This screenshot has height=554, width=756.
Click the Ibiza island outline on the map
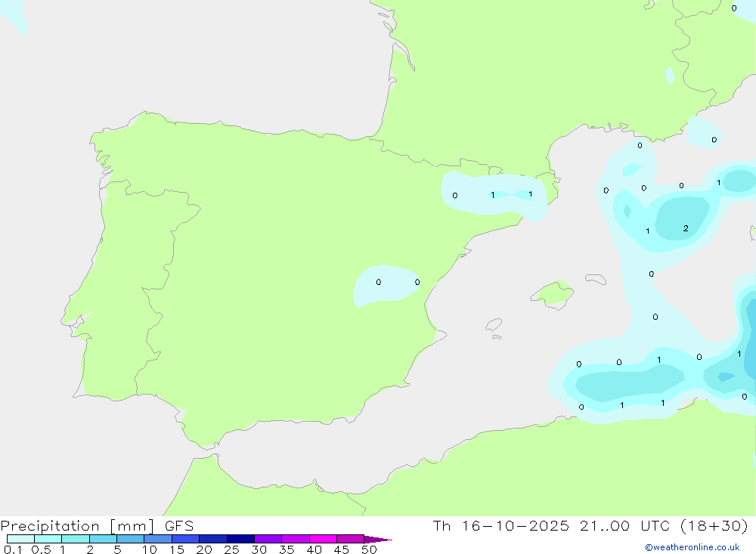[x=494, y=324]
